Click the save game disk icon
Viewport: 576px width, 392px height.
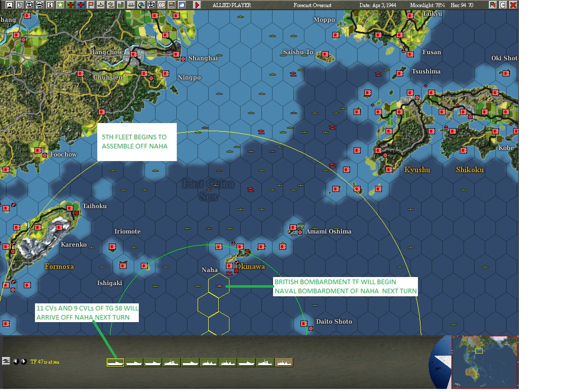click(x=10, y=5)
